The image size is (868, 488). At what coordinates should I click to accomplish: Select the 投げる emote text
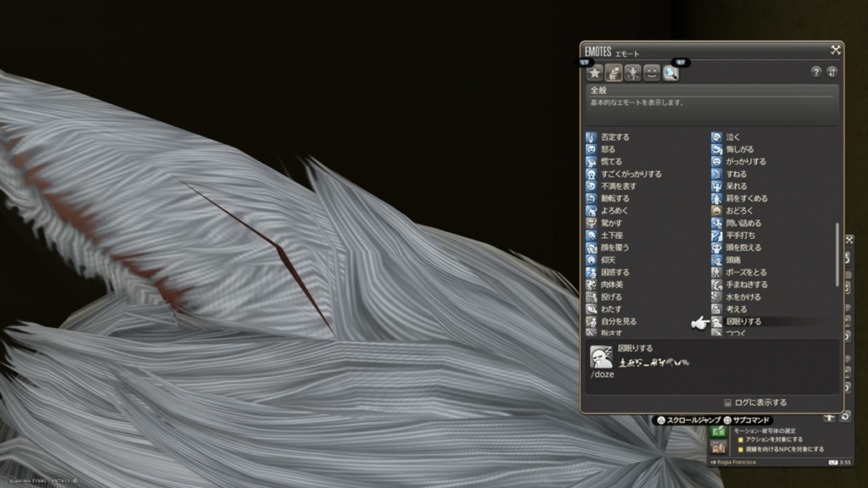click(611, 297)
